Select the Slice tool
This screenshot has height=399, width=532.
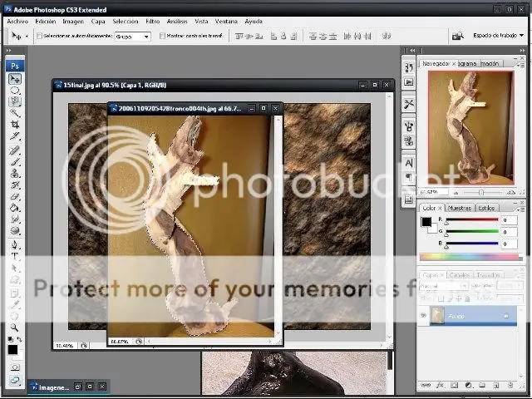(15, 135)
